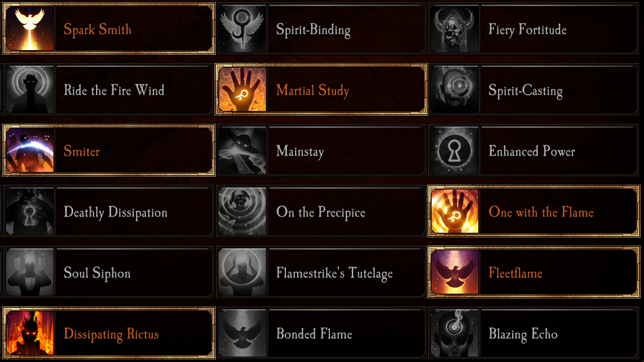This screenshot has width=644, height=362.
Task: Click the Martial Study flaming hand icon
Action: pyautogui.click(x=242, y=90)
